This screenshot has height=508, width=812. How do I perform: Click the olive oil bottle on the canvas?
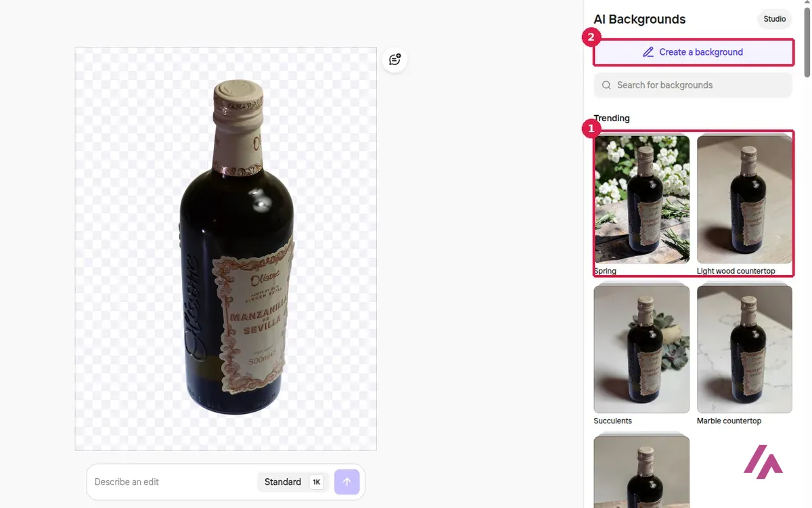click(237, 247)
